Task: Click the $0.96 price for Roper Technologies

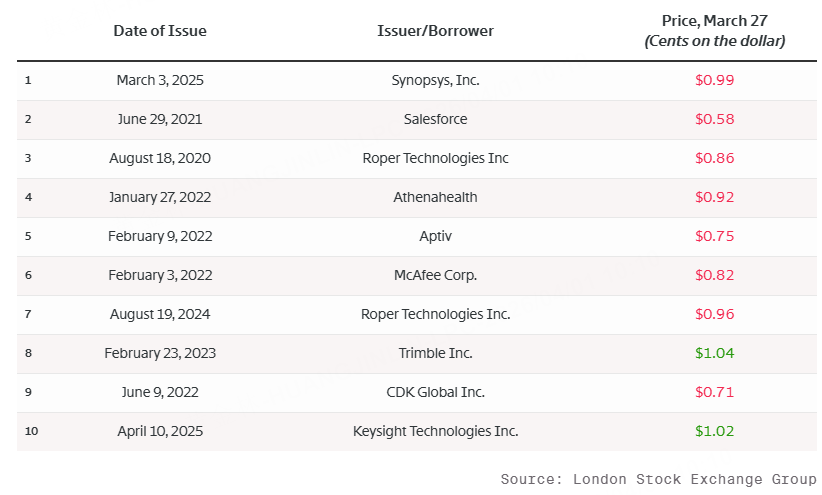Action: [x=715, y=314]
